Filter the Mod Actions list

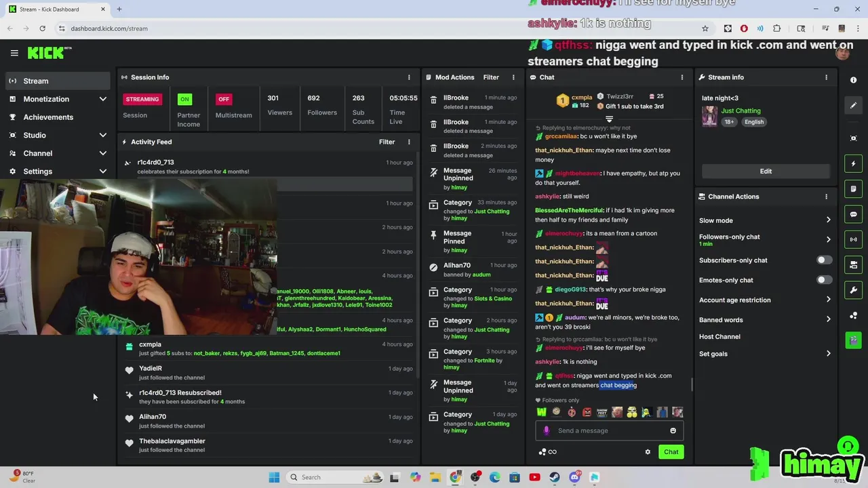(x=491, y=77)
